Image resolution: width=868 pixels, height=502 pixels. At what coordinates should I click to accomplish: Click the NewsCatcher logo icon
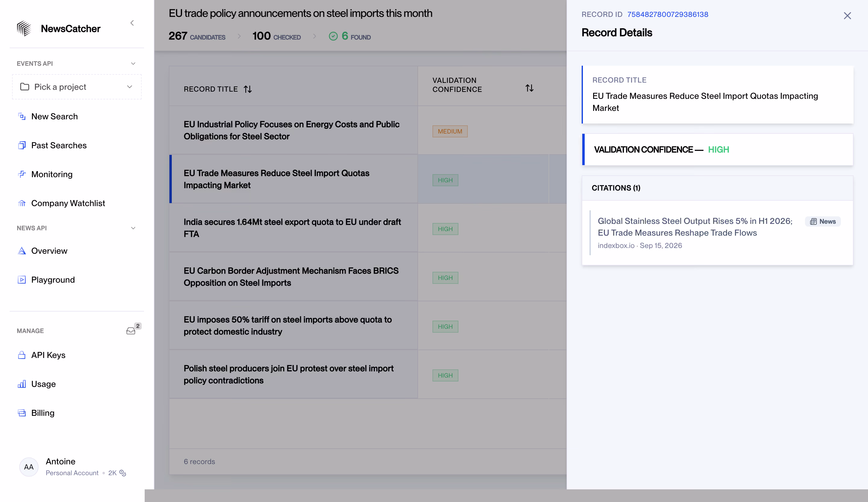pyautogui.click(x=24, y=28)
